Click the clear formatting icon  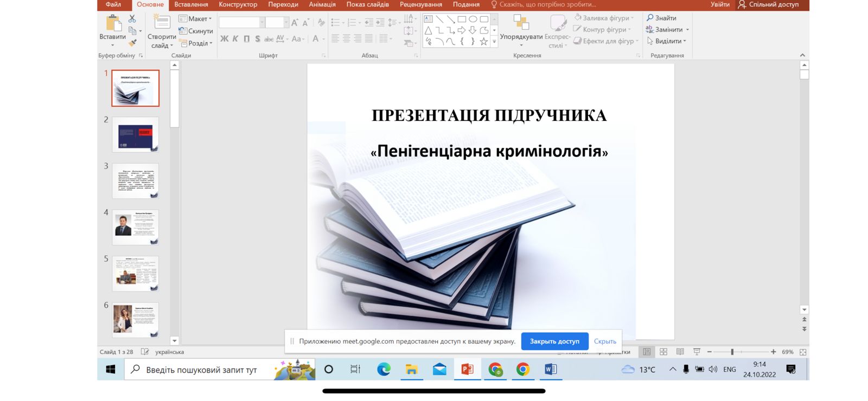click(x=322, y=22)
